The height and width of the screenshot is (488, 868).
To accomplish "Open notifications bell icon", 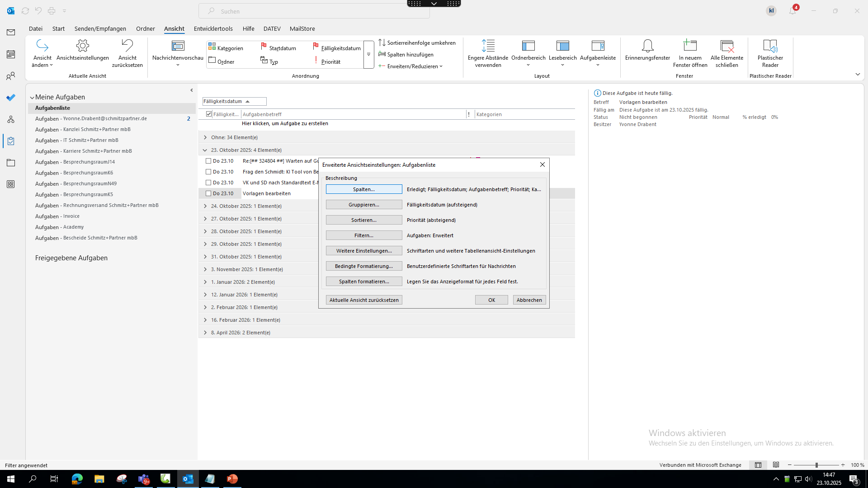I will coord(793,11).
